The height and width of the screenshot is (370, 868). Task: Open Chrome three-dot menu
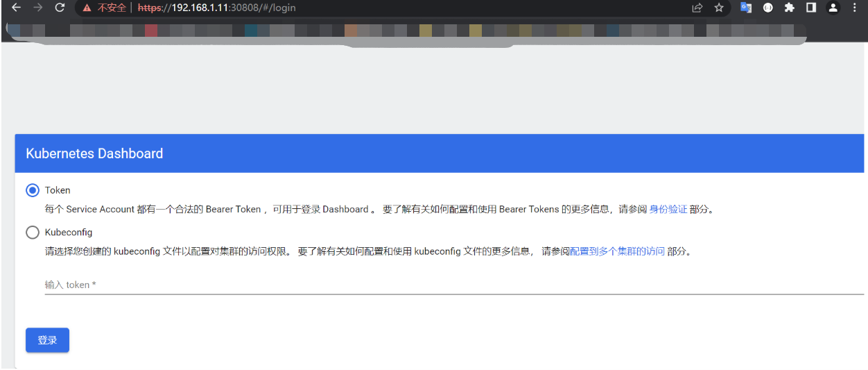click(x=854, y=8)
